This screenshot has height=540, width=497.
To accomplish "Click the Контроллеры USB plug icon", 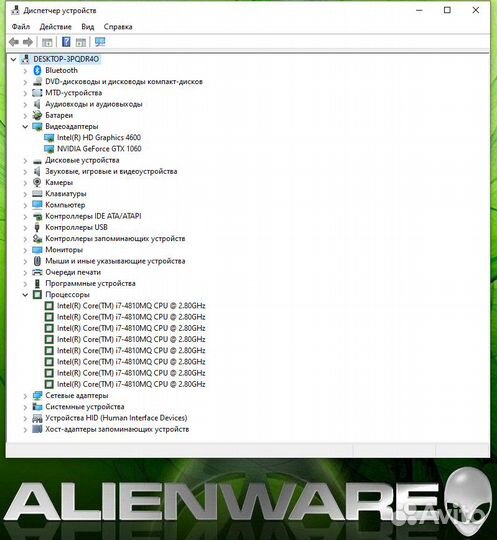I will pyautogui.click(x=37, y=227).
